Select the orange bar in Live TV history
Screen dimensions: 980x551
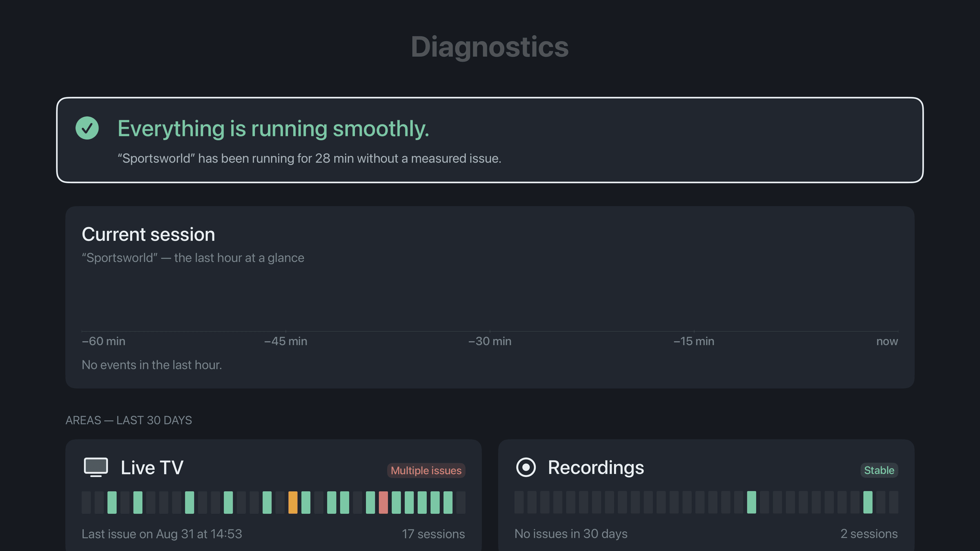(293, 502)
